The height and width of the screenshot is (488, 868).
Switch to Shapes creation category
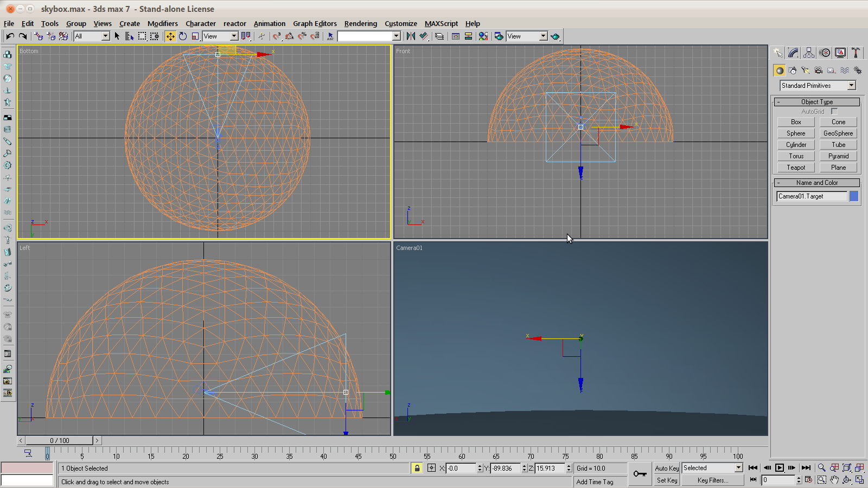click(793, 70)
